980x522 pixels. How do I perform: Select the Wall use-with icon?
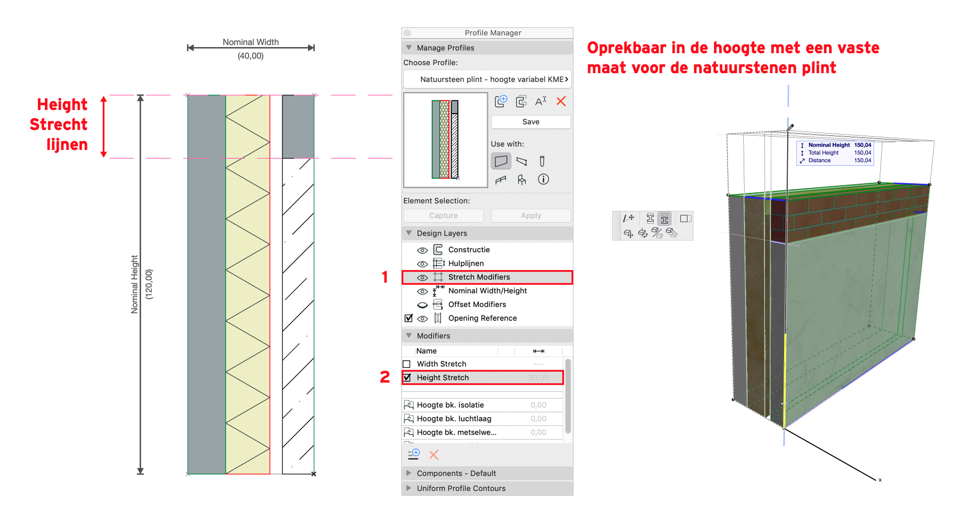pos(501,161)
